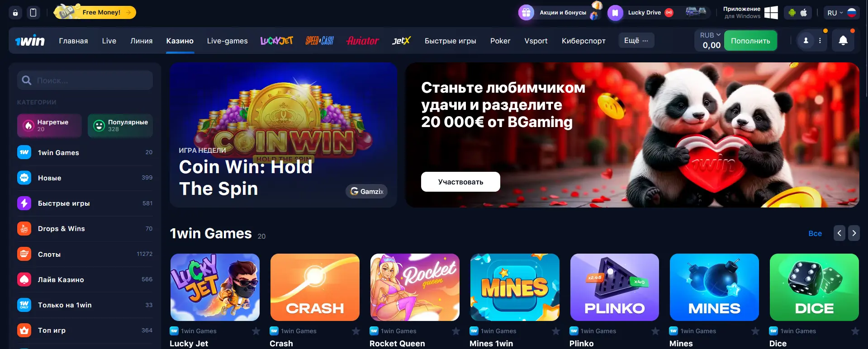Switch to the Live-games tab
Image resolution: width=868 pixels, height=349 pixels.
(227, 41)
